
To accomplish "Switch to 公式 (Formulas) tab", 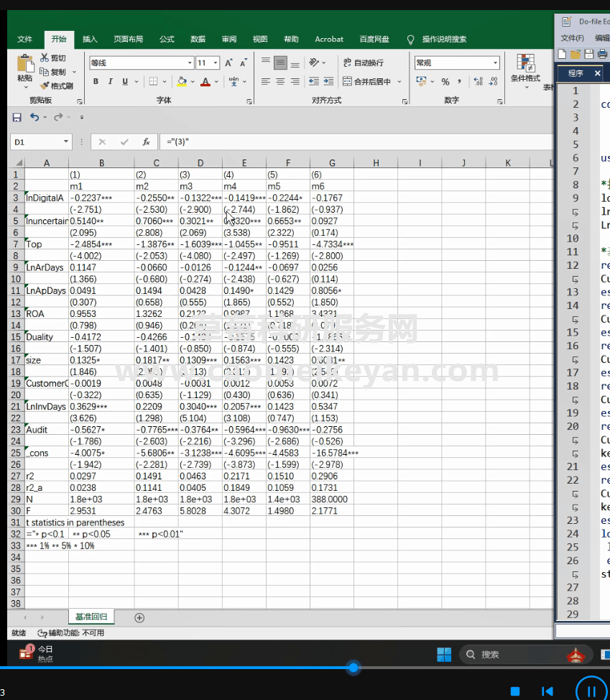I will 167,40.
